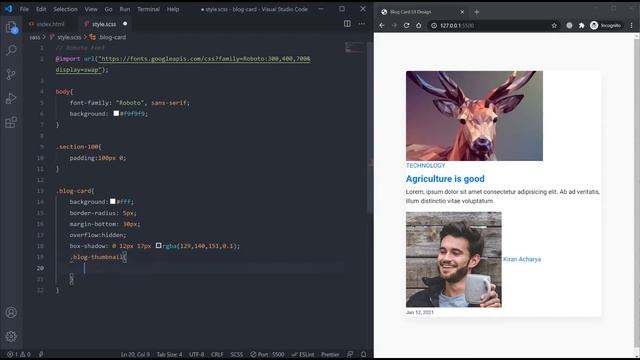Click the author photo with coffee mug
Viewport: 640px width, 360px height.
pos(453,260)
